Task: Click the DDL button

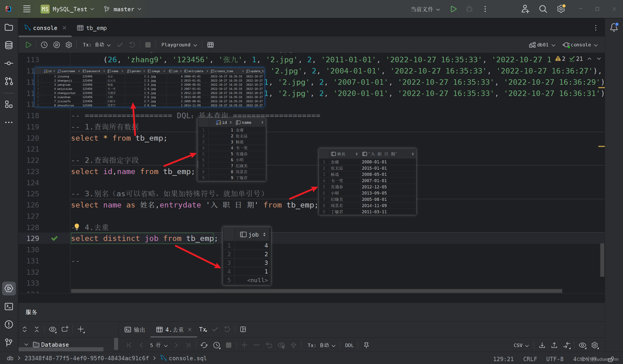Action: pos(349,345)
